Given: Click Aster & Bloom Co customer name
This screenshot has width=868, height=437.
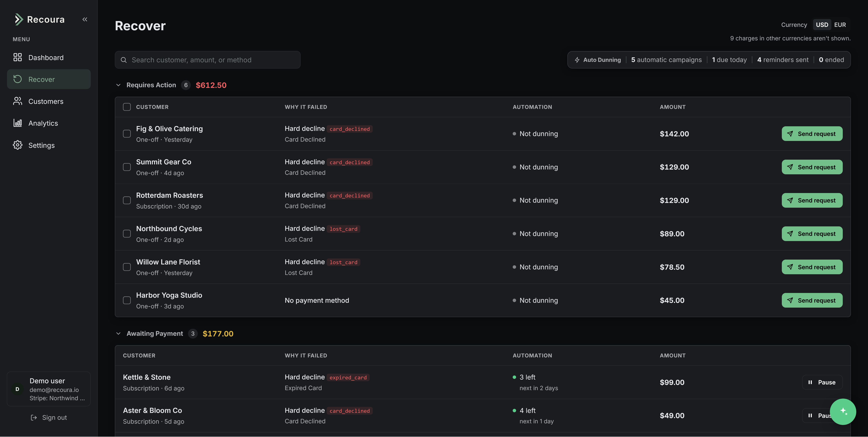Looking at the screenshot, I should tap(152, 410).
